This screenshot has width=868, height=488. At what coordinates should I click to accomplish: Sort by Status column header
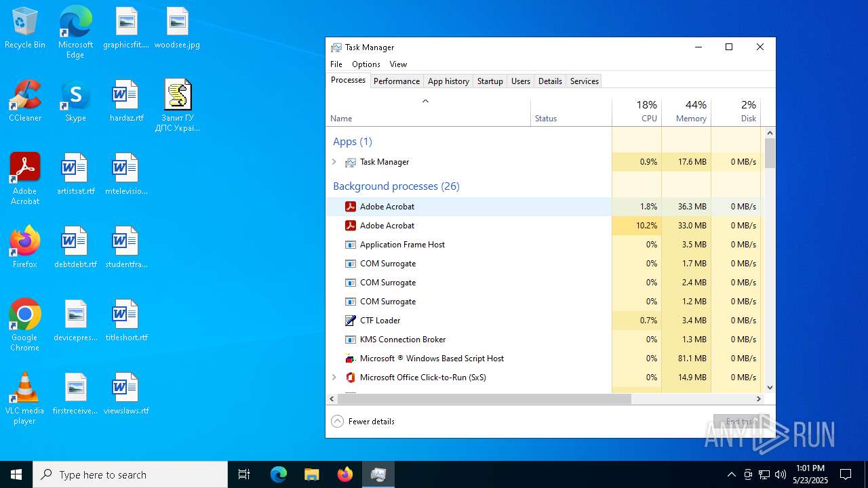pyautogui.click(x=572, y=112)
